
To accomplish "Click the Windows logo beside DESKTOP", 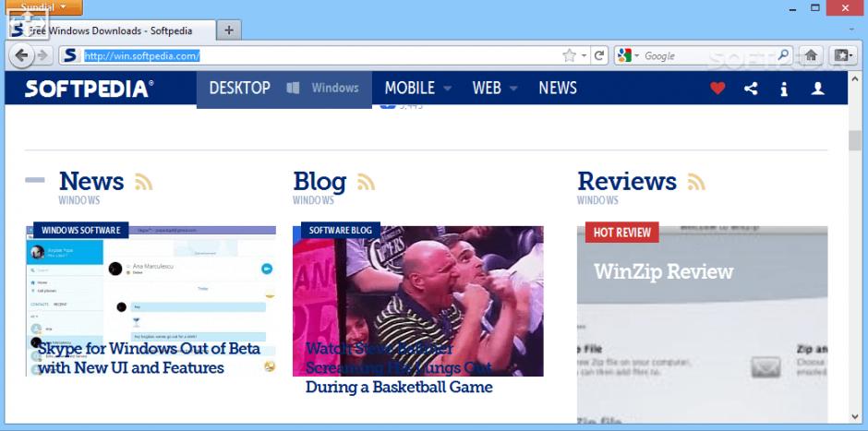I will 293,88.
